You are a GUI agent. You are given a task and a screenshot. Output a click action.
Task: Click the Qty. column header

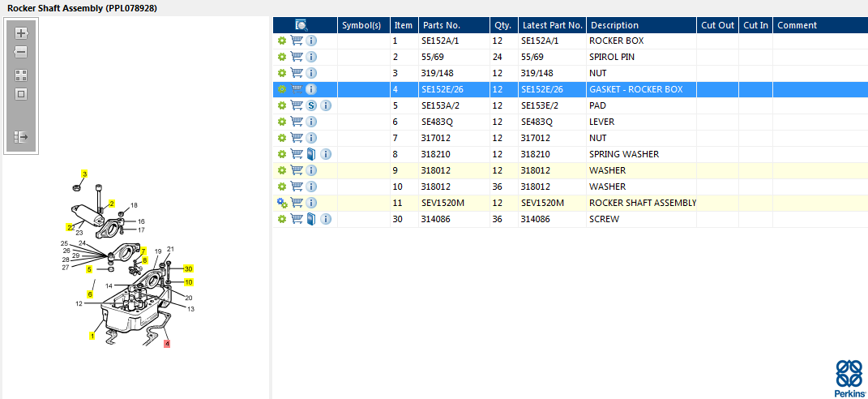click(x=502, y=25)
